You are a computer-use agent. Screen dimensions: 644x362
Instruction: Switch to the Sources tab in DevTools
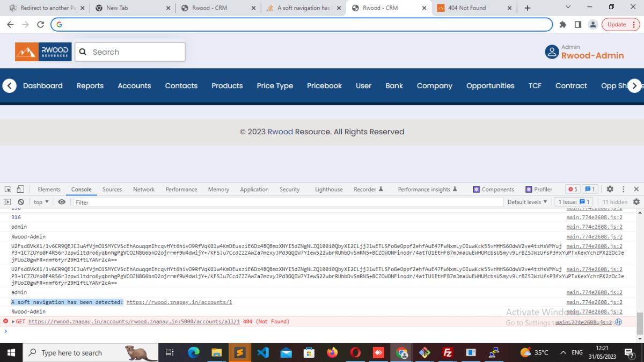coord(112,189)
